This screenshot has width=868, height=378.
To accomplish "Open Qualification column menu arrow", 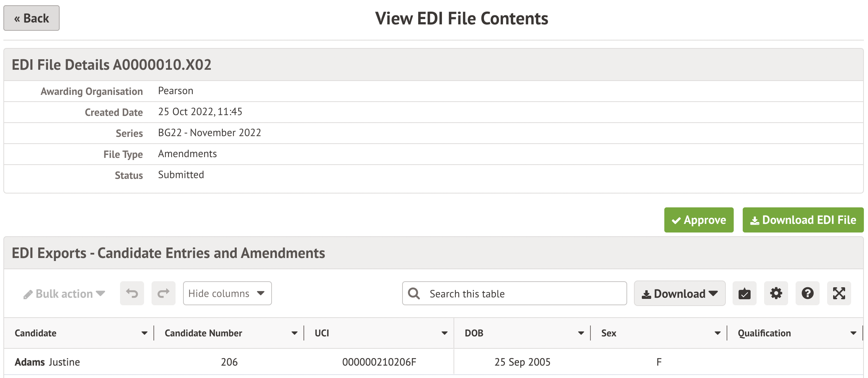I will [x=853, y=333].
